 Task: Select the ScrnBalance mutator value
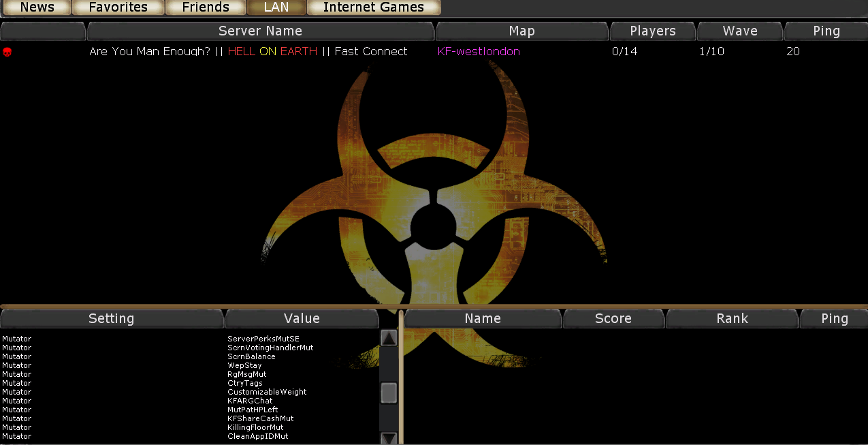point(251,356)
